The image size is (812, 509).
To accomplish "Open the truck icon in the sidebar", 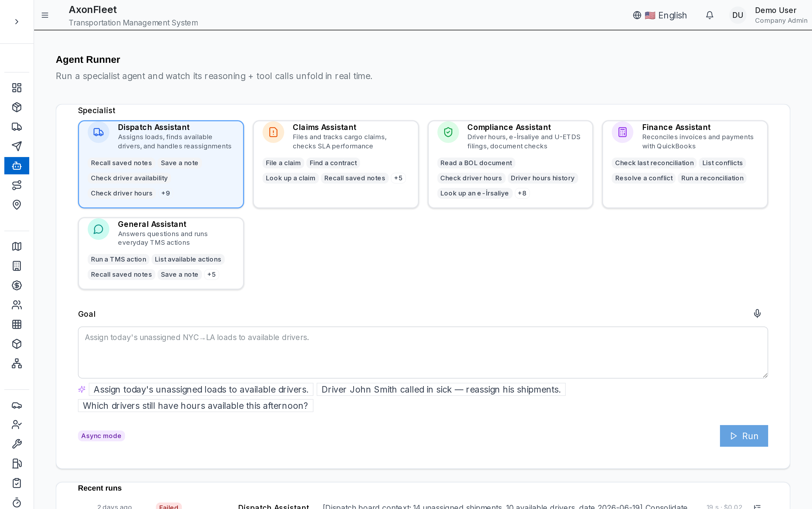I will click(17, 127).
